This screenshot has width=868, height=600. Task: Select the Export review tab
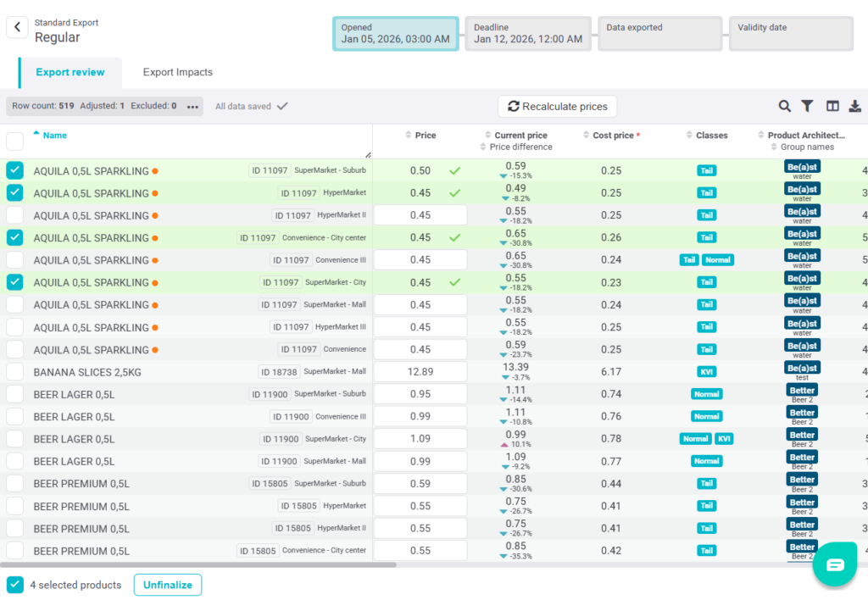point(70,73)
